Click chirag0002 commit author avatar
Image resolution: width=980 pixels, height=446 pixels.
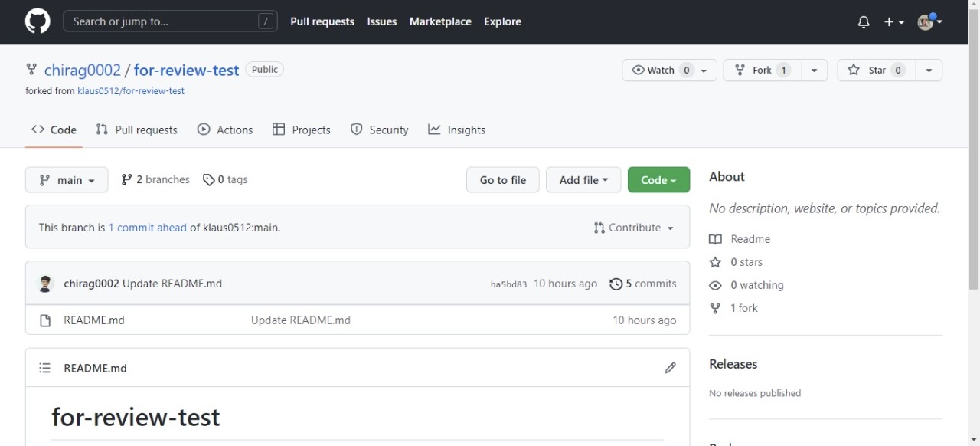click(x=46, y=284)
